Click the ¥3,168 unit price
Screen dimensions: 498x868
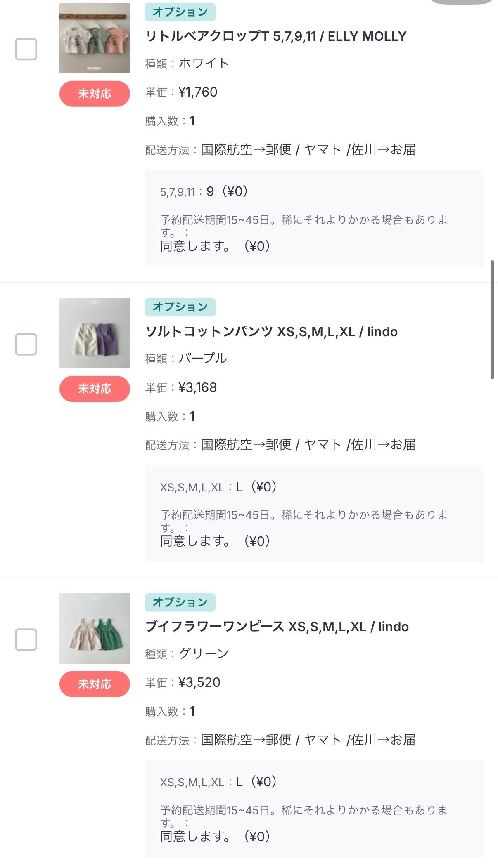click(197, 387)
